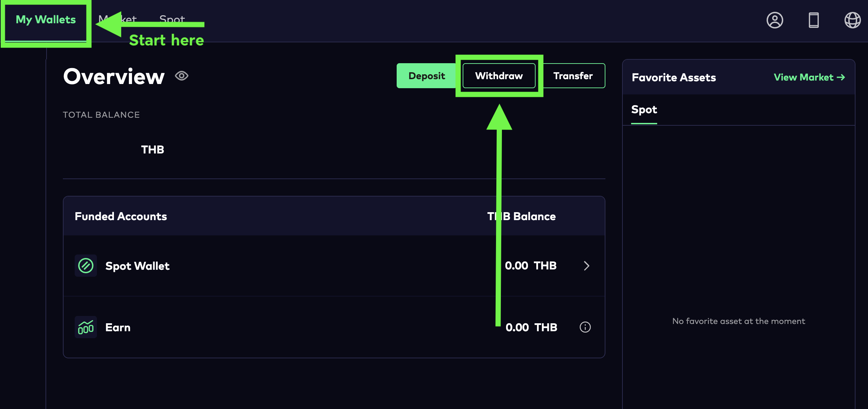Open the user profile account icon
The height and width of the screenshot is (409, 868).
click(x=775, y=20)
